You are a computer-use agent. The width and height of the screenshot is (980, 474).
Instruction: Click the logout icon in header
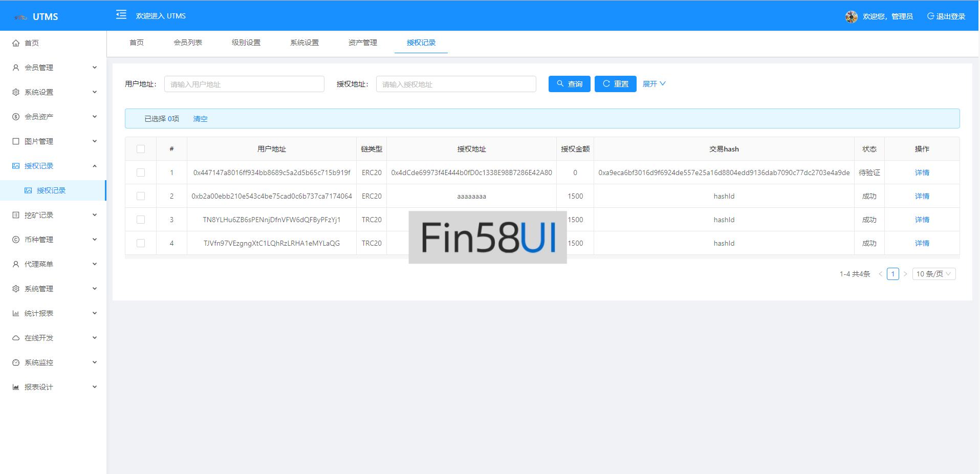pos(930,16)
